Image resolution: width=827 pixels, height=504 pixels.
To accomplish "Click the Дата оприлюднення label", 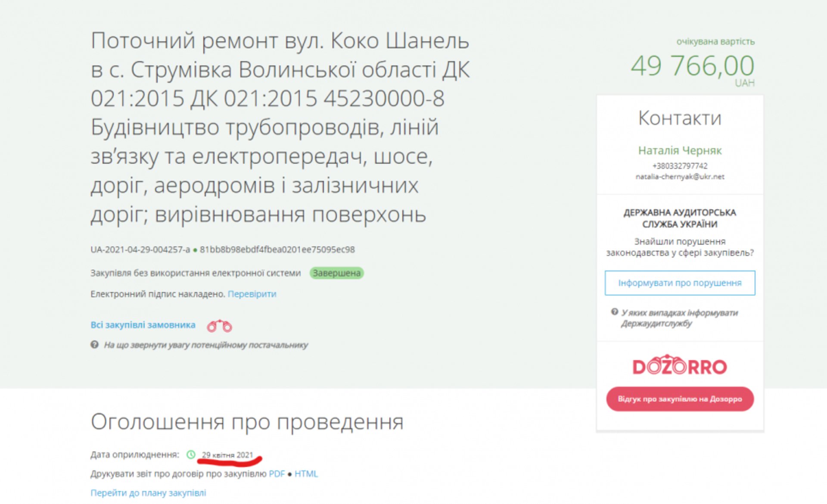I will click(135, 454).
